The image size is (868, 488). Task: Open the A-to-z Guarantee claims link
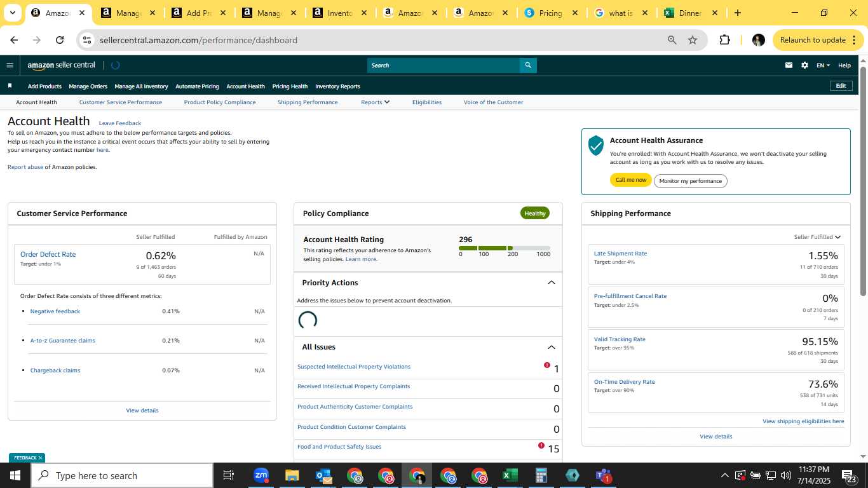63,341
